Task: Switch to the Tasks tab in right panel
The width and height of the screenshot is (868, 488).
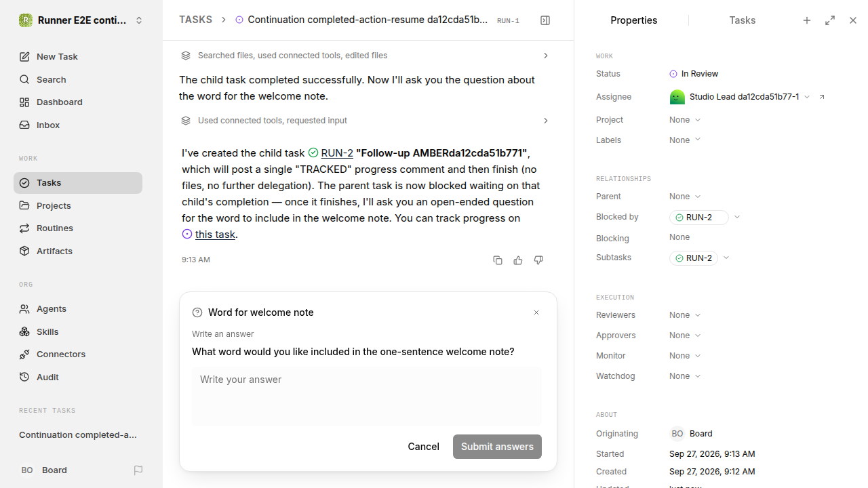Action: coord(742,20)
